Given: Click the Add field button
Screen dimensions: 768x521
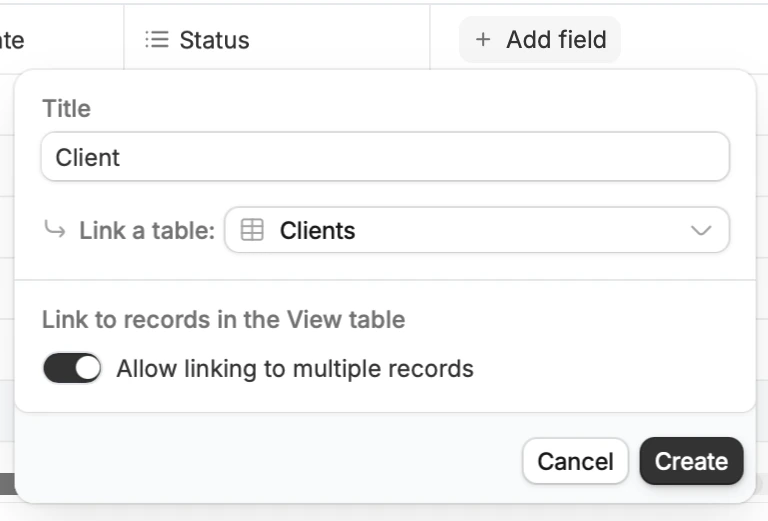Looking at the screenshot, I should click(x=540, y=39).
